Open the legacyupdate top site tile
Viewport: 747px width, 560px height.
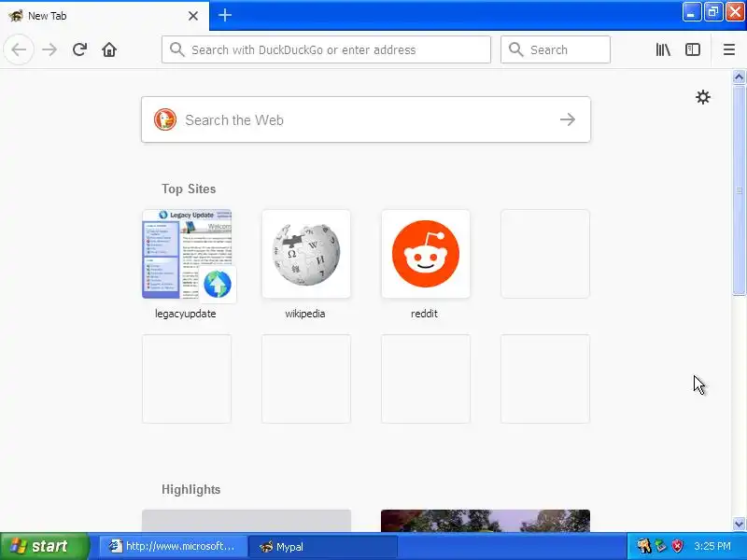tap(187, 254)
